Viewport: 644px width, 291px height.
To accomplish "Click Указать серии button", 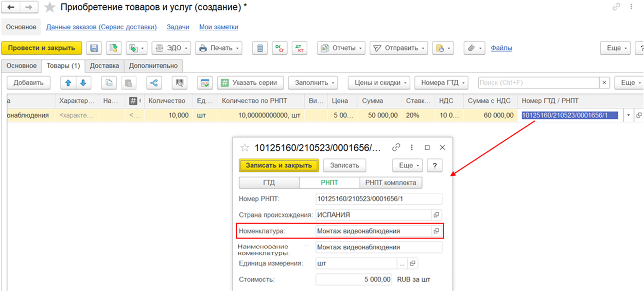I will tap(251, 83).
